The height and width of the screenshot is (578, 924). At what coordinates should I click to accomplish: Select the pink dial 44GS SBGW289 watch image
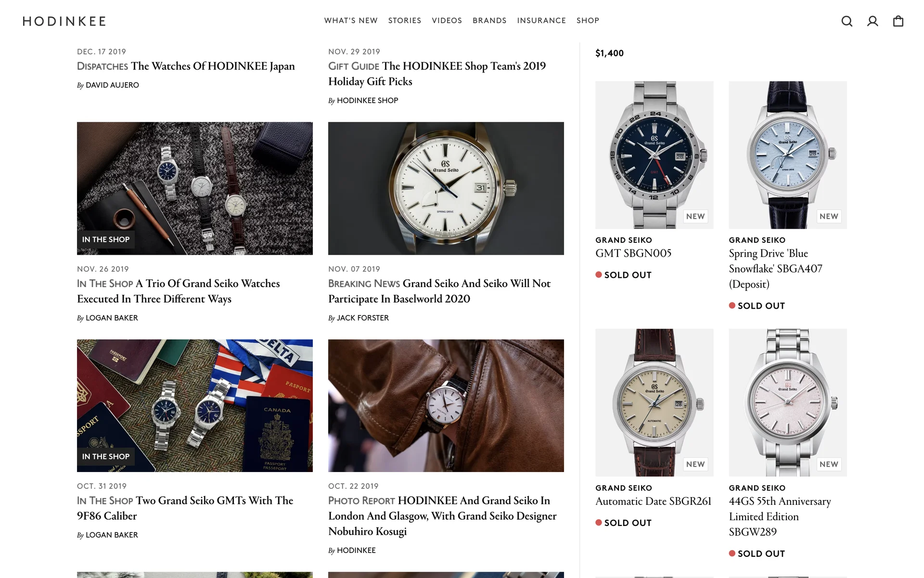coord(787,402)
